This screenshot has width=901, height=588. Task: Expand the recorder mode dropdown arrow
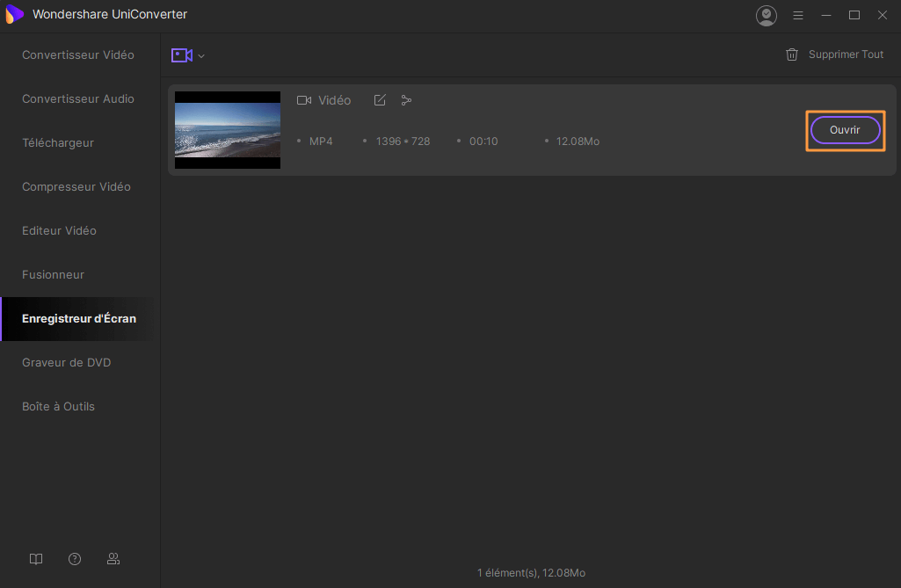201,56
